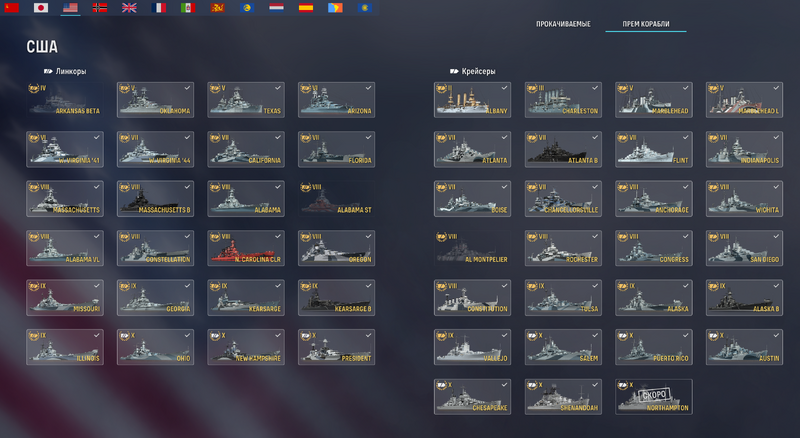Select the France flag nation filter
This screenshot has height=438, width=800.
(x=159, y=8)
